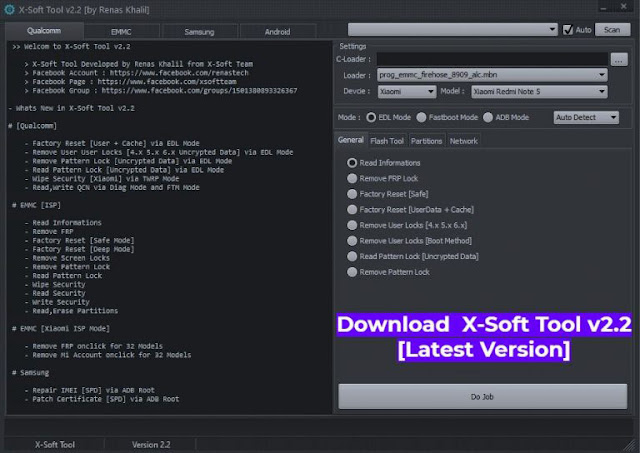Image resolution: width=640 pixels, height=453 pixels.
Task: Click the '# Samsung' heading in log
Action: tap(31, 373)
